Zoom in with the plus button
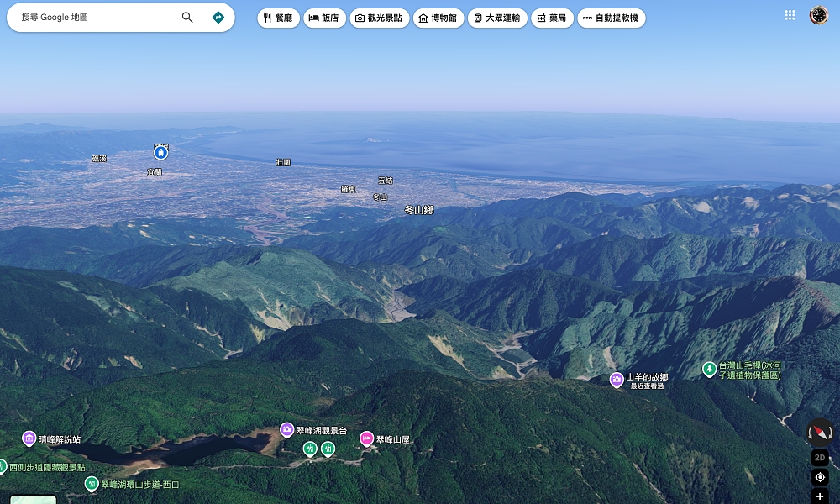This screenshot has height=504, width=840. (x=820, y=496)
